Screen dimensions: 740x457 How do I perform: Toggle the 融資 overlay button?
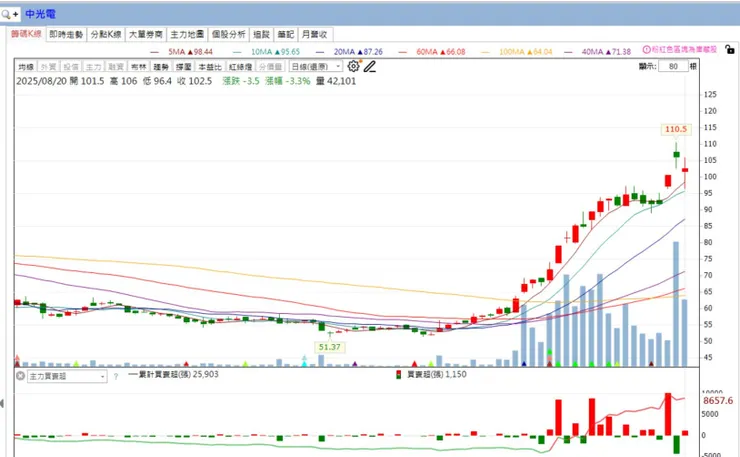click(116, 67)
